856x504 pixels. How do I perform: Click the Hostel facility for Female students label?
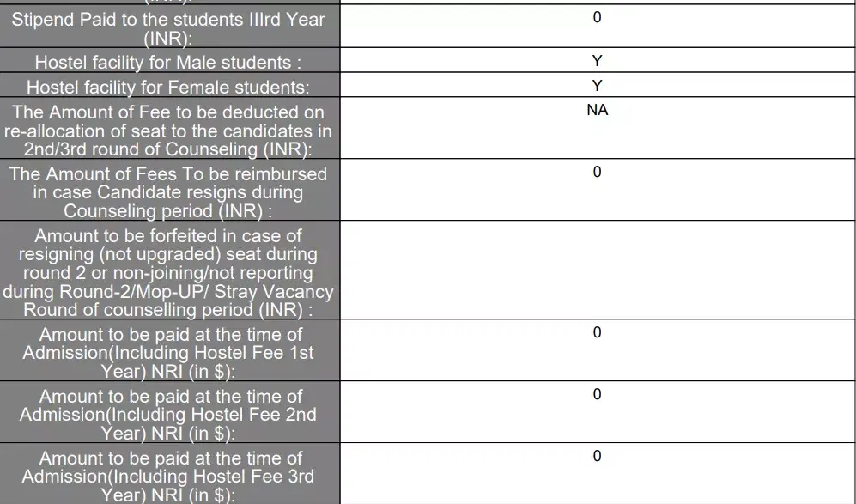coord(168,88)
